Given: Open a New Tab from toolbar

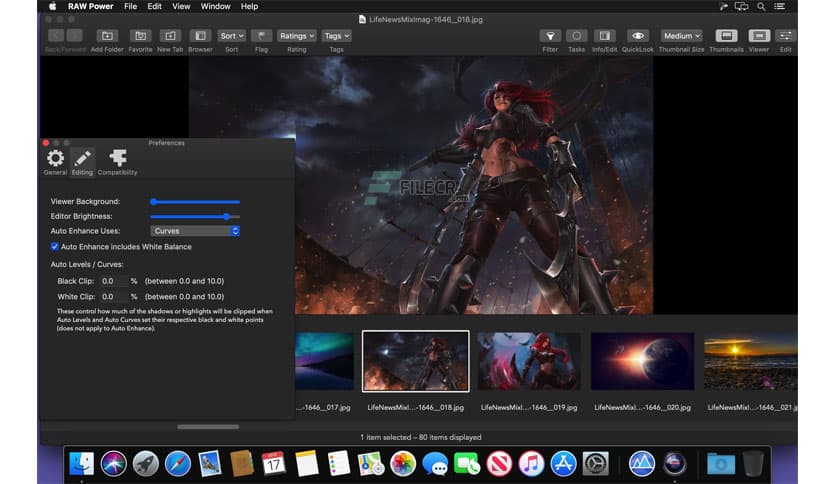Looking at the screenshot, I should pyautogui.click(x=170, y=36).
